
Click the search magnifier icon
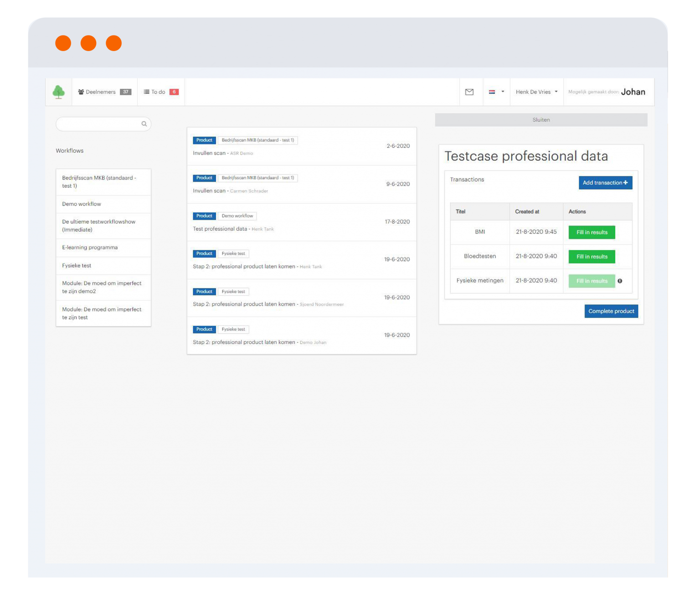(144, 124)
